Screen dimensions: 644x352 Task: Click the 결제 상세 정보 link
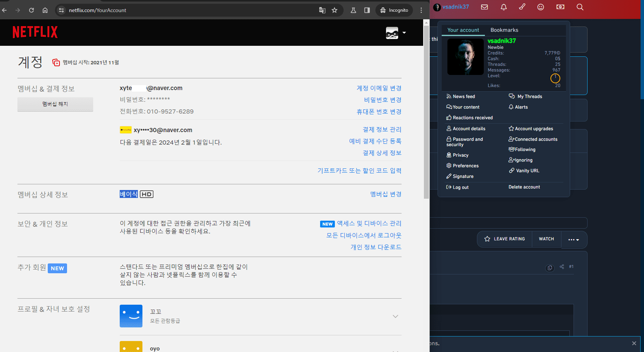tap(382, 153)
